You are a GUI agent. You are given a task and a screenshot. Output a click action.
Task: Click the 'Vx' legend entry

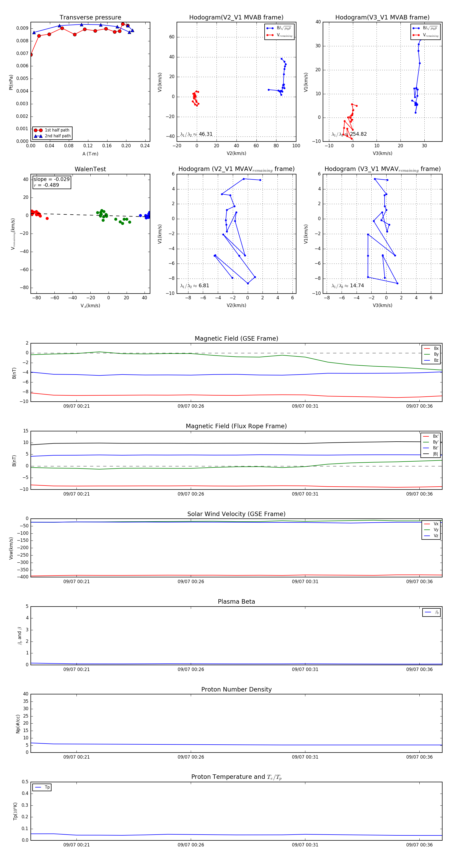tap(431, 524)
